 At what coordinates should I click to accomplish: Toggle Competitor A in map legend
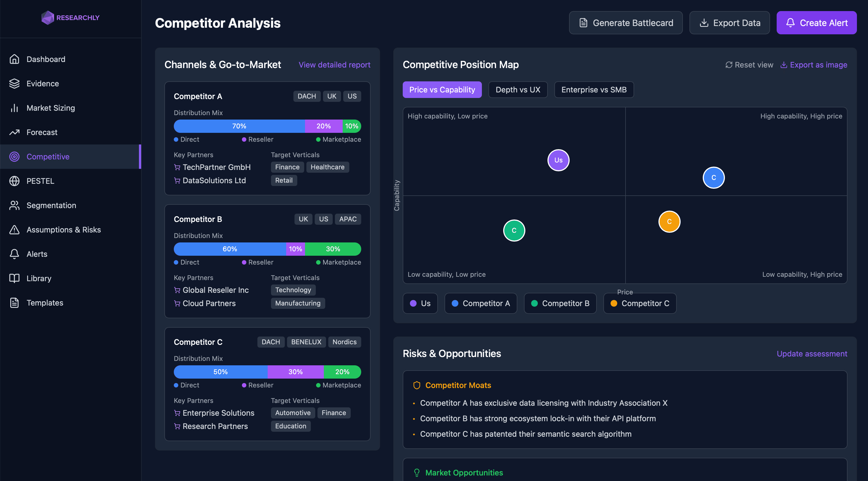point(480,303)
